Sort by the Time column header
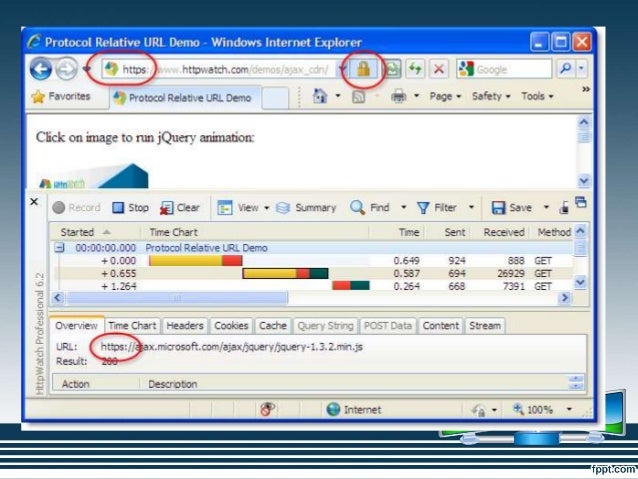This screenshot has width=638, height=479. pos(398,232)
